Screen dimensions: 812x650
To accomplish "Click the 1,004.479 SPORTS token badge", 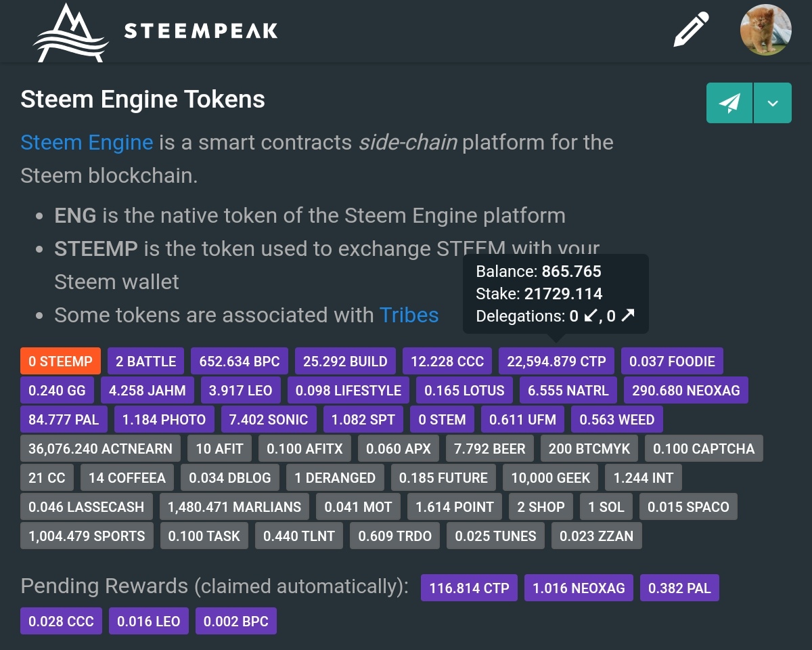I will pyautogui.click(x=87, y=536).
